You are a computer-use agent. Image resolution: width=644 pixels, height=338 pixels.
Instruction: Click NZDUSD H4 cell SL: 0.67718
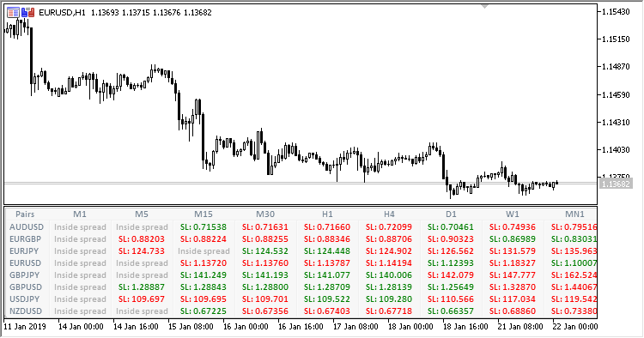(389, 311)
